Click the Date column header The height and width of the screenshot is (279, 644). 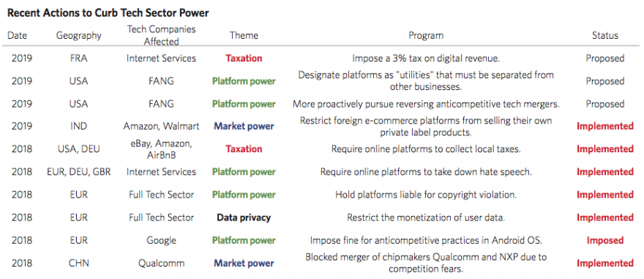pos(18,35)
